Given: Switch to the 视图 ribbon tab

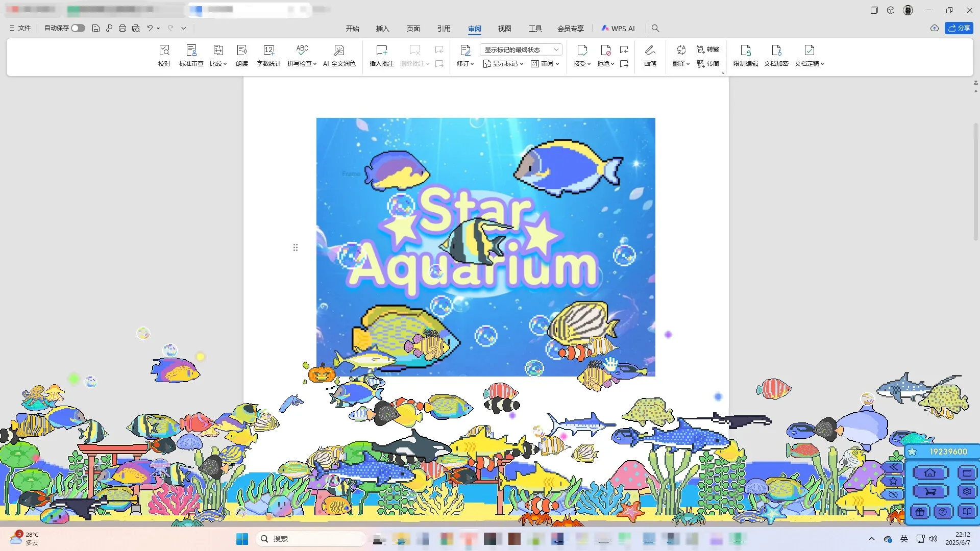Looking at the screenshot, I should 504,29.
